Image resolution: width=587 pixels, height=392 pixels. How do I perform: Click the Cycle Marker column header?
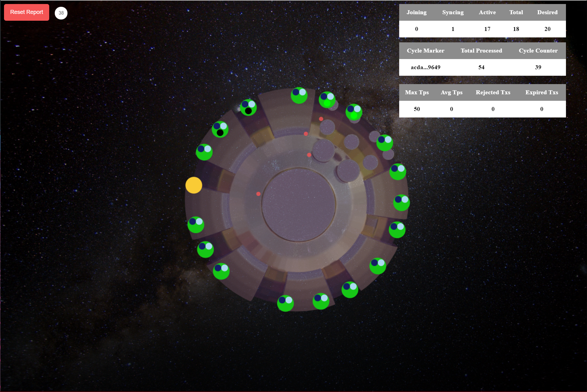click(425, 51)
